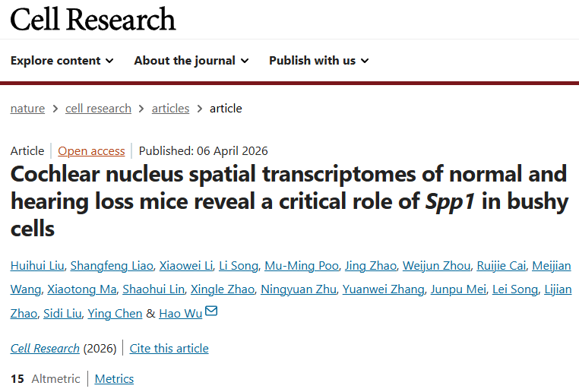Image resolution: width=579 pixels, height=392 pixels.
Task: Open the Publish with us dropdown
Action: (318, 61)
